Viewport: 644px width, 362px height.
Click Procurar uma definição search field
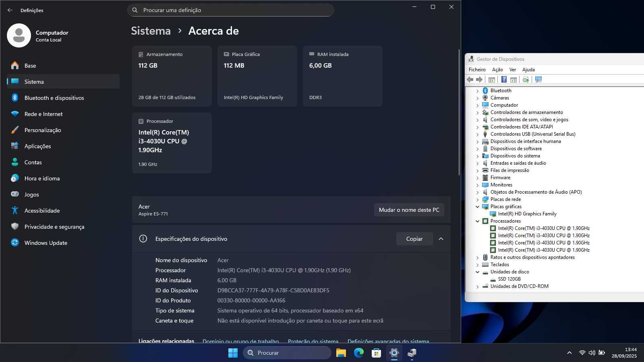tap(231, 10)
